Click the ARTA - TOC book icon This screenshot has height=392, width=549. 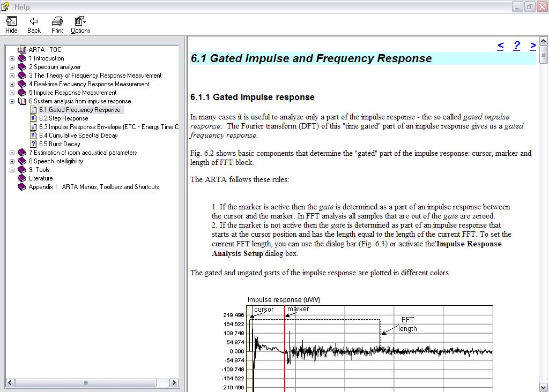coord(21,50)
